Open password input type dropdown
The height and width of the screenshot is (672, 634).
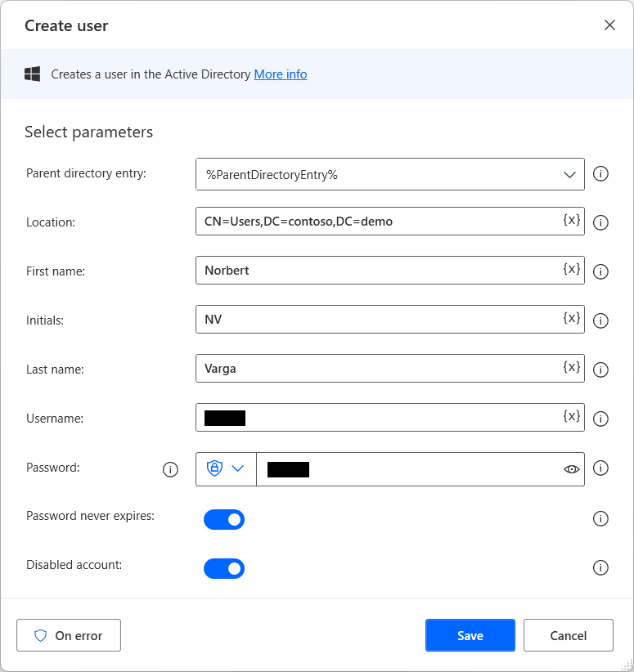(x=226, y=469)
